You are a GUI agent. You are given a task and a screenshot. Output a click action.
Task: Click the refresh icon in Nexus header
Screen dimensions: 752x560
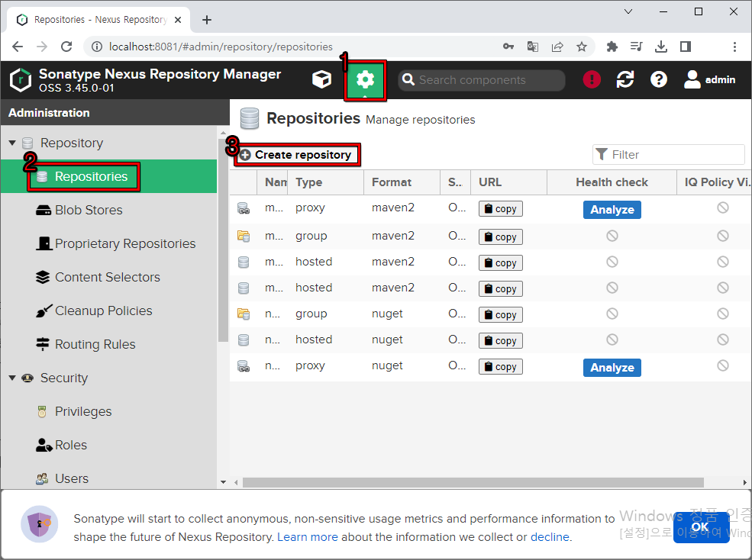[625, 79]
